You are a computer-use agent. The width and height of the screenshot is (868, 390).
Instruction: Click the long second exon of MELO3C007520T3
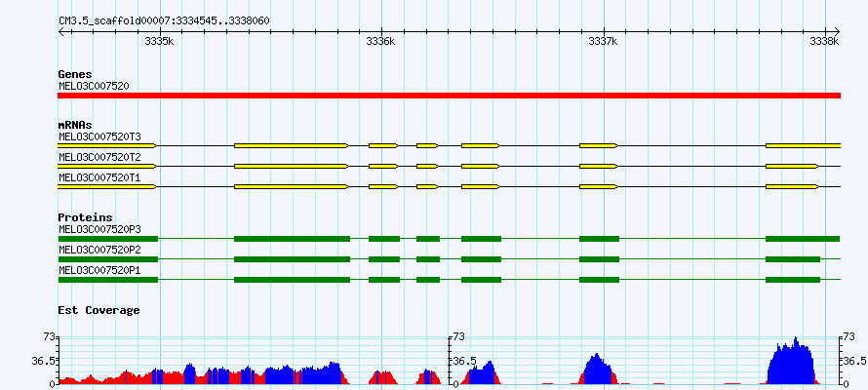pos(292,145)
